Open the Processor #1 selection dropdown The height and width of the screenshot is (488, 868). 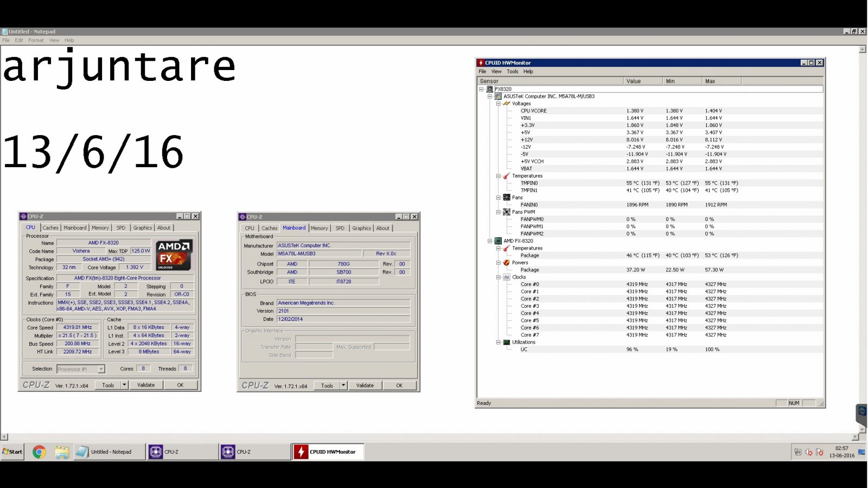(x=101, y=369)
